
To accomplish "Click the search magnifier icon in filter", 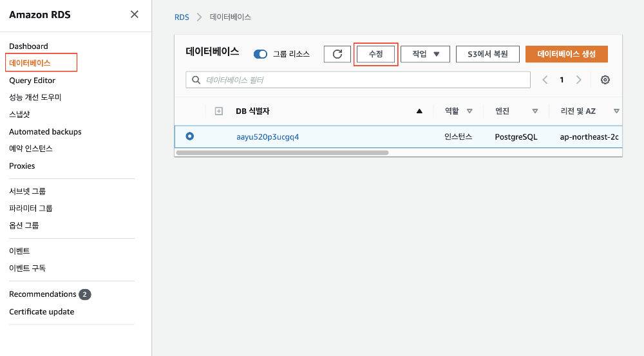I will (x=196, y=80).
